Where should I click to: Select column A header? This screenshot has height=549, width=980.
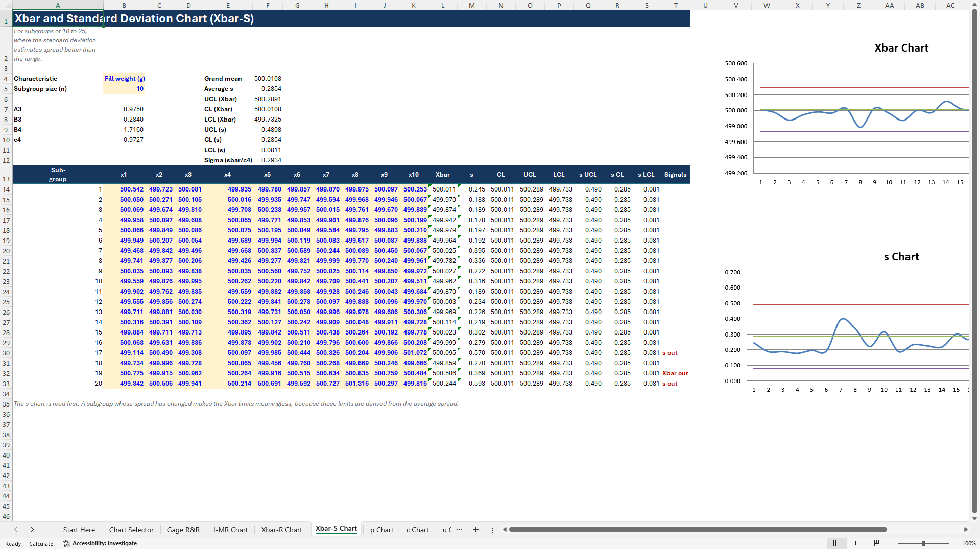point(58,5)
